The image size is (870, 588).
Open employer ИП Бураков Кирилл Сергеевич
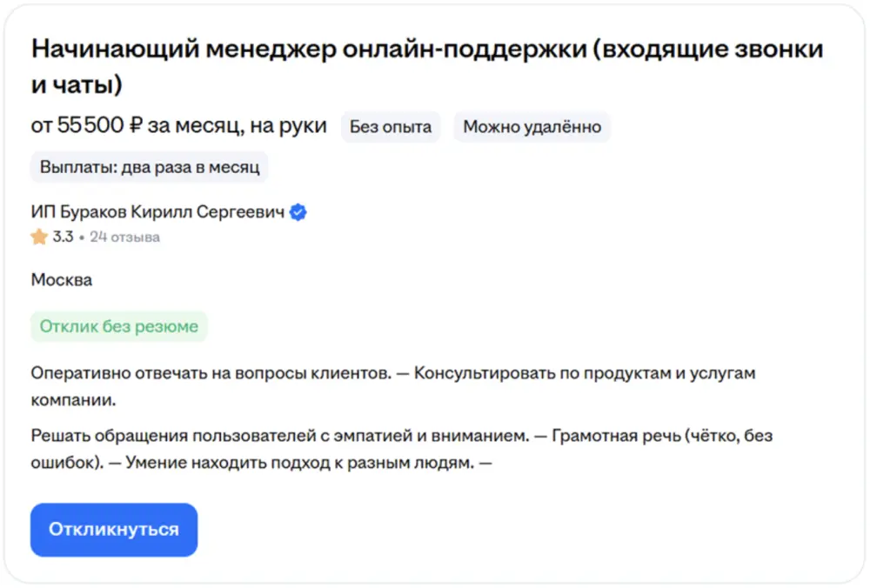pos(157,212)
